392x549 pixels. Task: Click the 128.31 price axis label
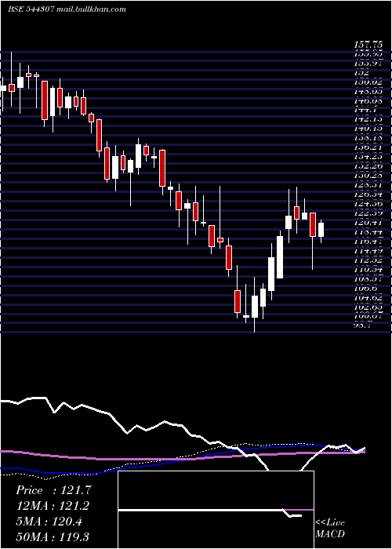370,185
